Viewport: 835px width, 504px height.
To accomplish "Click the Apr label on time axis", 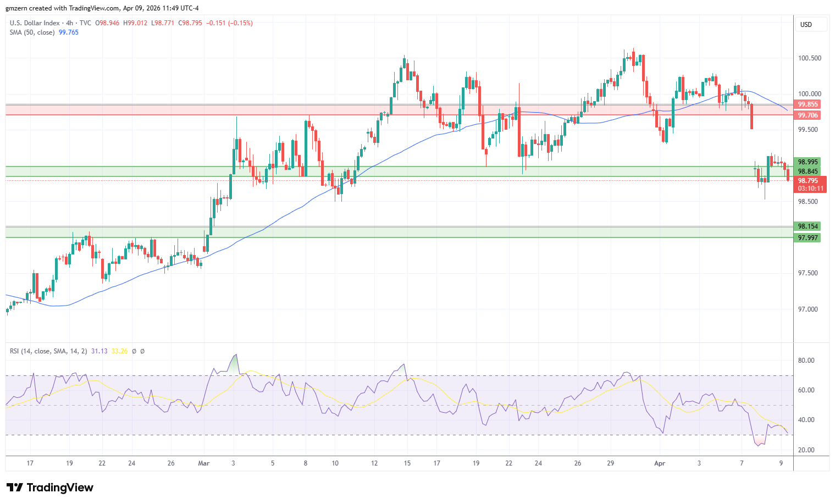I will pos(660,463).
